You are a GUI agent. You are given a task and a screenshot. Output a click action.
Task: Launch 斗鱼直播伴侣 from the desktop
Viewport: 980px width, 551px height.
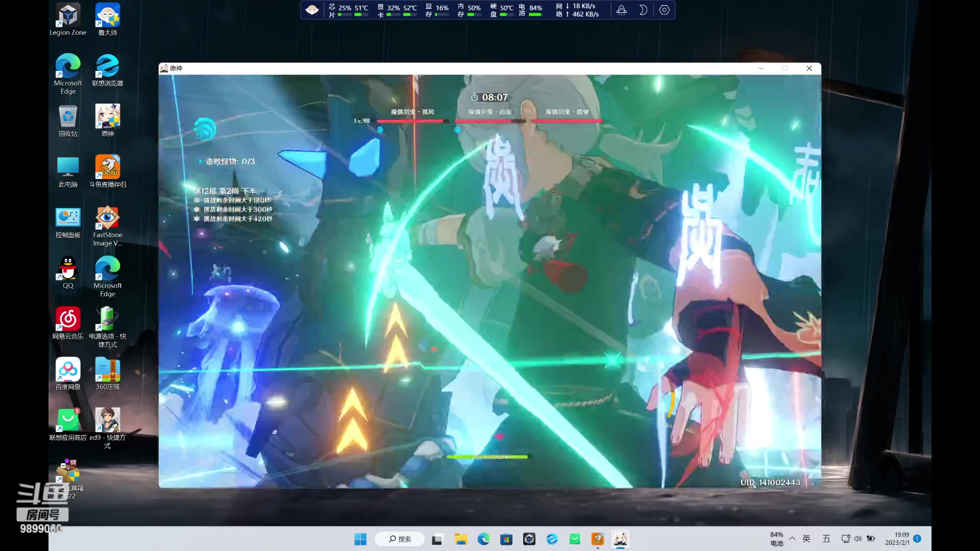pyautogui.click(x=108, y=171)
